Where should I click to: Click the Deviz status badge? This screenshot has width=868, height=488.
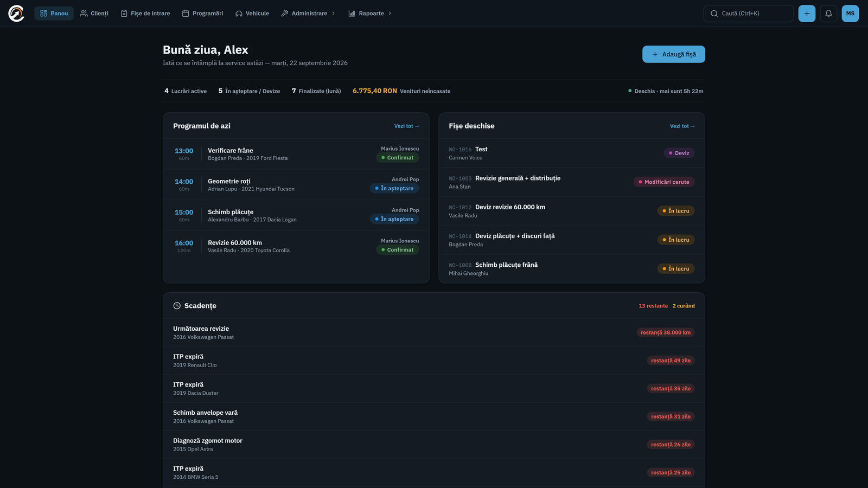pos(679,153)
